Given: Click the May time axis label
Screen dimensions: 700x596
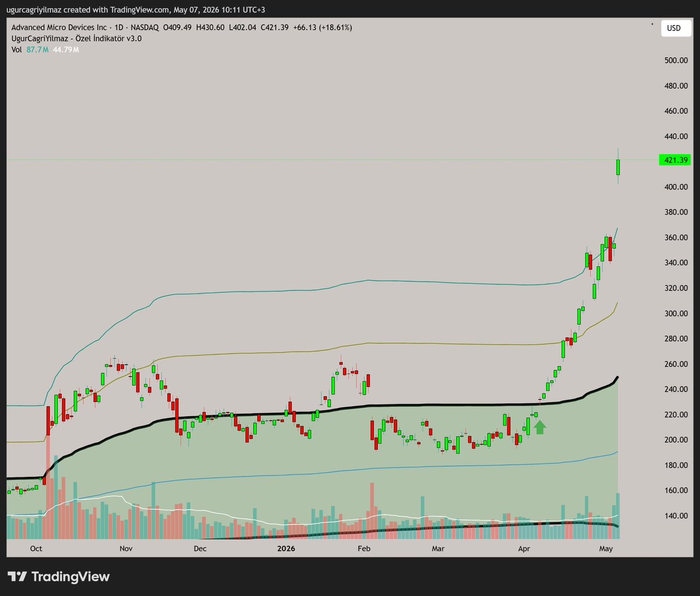Looking at the screenshot, I should (x=606, y=549).
